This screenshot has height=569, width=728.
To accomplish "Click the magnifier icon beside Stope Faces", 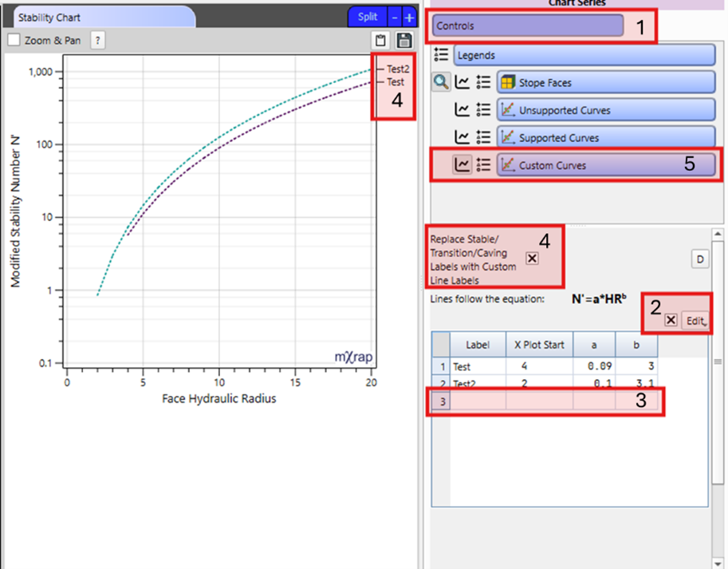I will point(441,82).
